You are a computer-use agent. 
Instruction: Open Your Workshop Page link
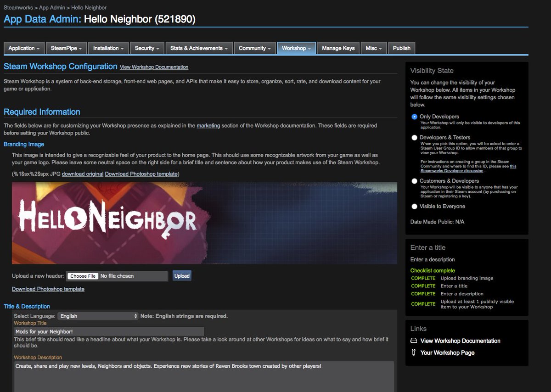tap(448, 353)
